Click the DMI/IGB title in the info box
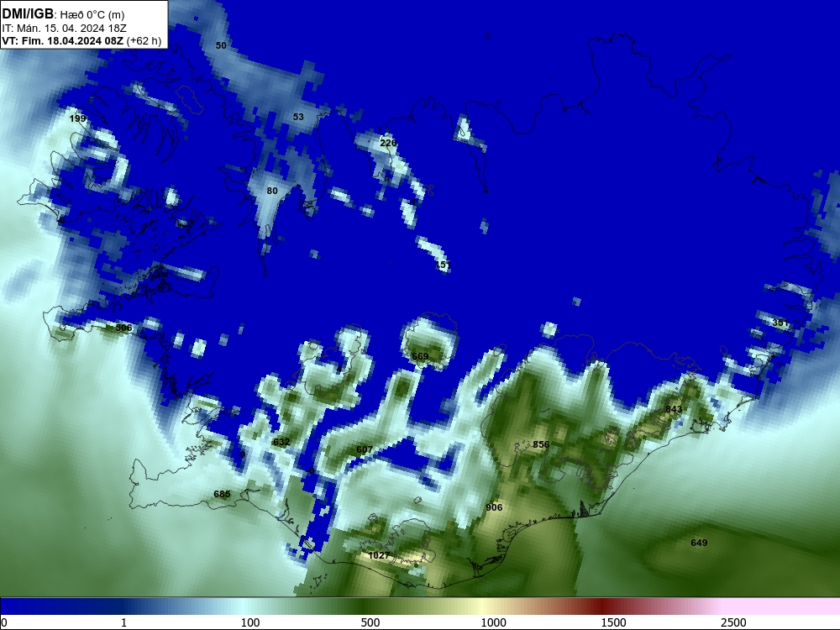This screenshot has height=630, width=840. [28, 14]
